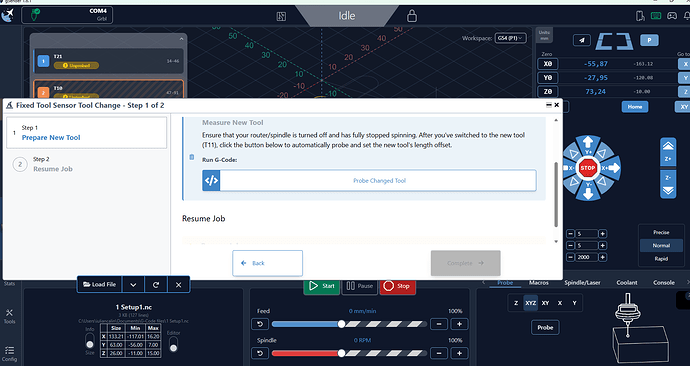690x366 pixels.
Task: Select Step 2 Resume Job
Action: (86, 164)
